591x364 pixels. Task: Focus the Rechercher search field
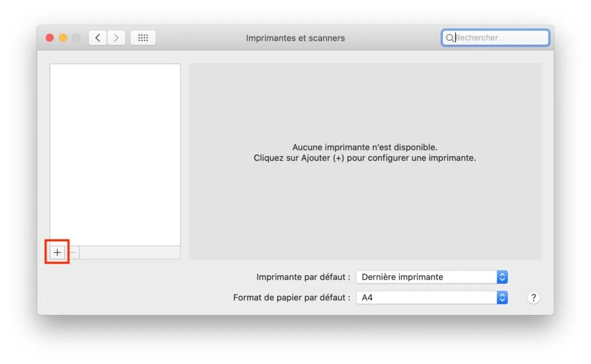tap(495, 37)
